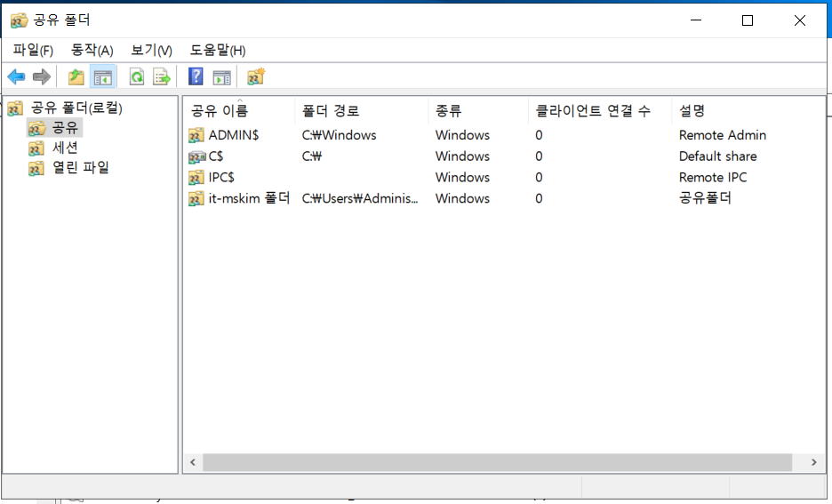832x504 pixels.
Task: Open the 도움말(H) menu
Action: point(218,51)
